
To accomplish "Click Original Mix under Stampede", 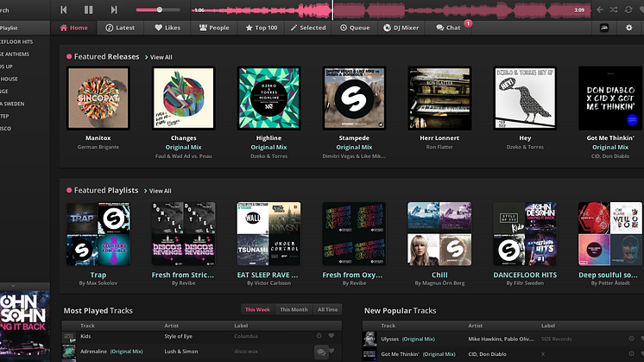I will coord(354,147).
